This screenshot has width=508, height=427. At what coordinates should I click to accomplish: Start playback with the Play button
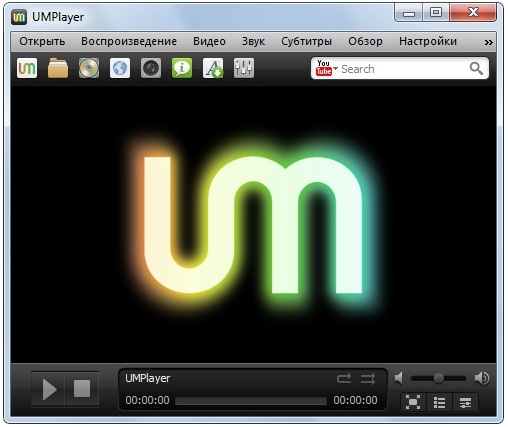(49, 389)
